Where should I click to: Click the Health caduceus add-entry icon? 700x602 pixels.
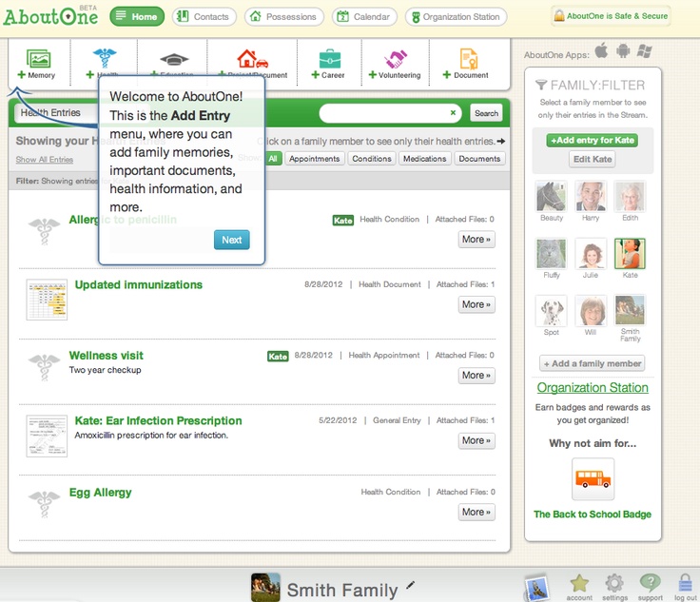click(x=105, y=58)
